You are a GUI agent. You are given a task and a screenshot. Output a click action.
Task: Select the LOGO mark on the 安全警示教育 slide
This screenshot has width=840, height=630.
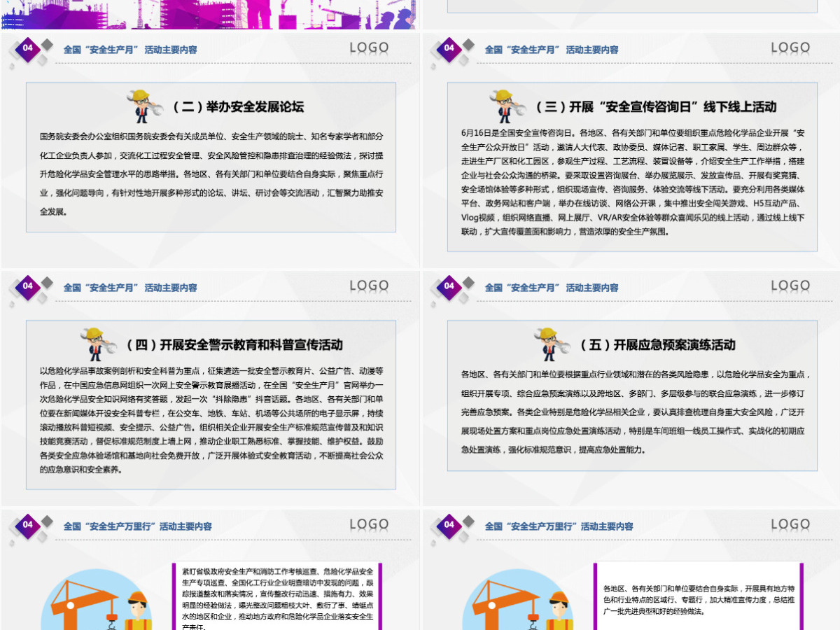point(369,286)
